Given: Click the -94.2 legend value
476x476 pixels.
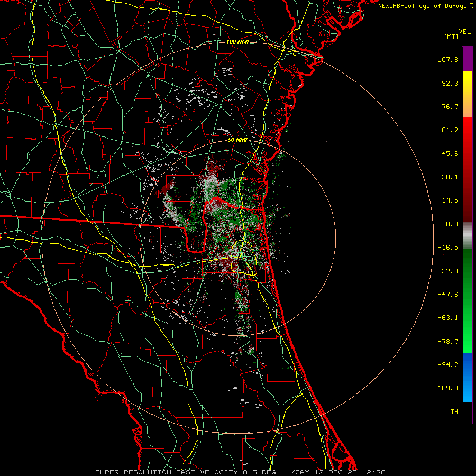Looking at the screenshot, I should (448, 365).
